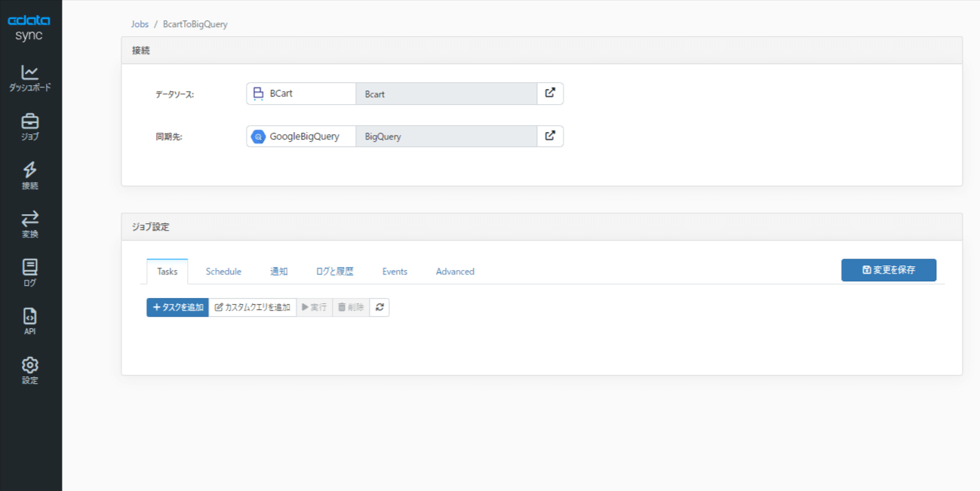This screenshot has height=491, width=980.
Task: Click the データソース label
Action: [174, 94]
